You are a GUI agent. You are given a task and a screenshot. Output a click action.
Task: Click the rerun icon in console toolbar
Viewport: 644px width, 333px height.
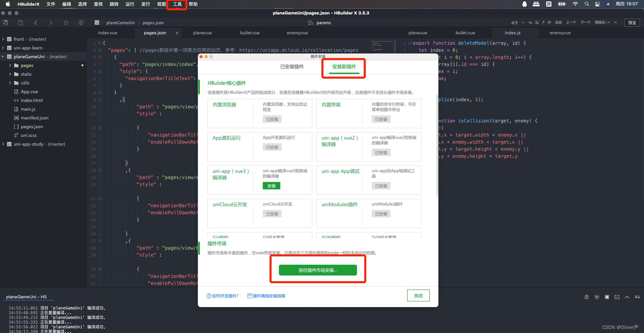(x=597, y=297)
